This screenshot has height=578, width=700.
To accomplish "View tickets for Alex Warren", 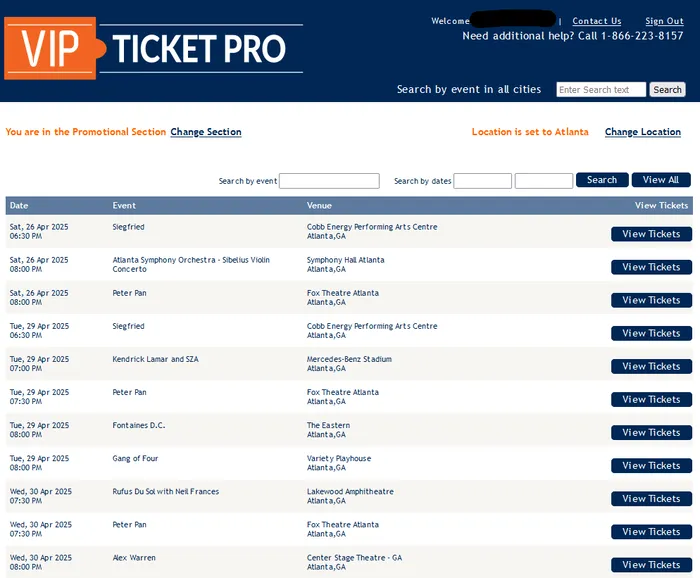I will [x=651, y=565].
